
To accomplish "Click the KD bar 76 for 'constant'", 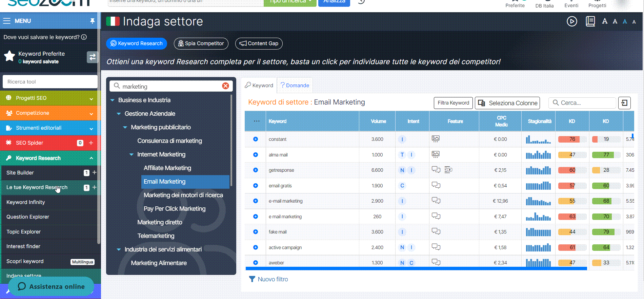I will pos(572,139).
